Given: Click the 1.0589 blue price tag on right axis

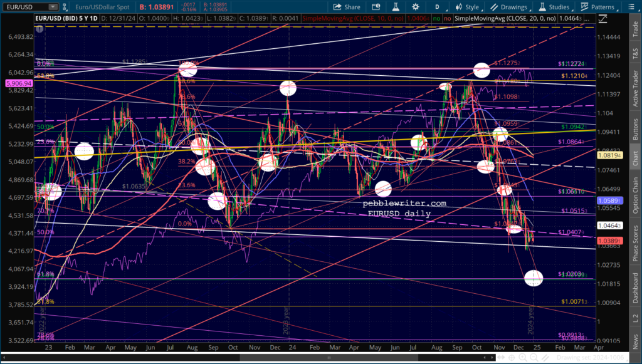Looking at the screenshot, I should pos(611,200).
